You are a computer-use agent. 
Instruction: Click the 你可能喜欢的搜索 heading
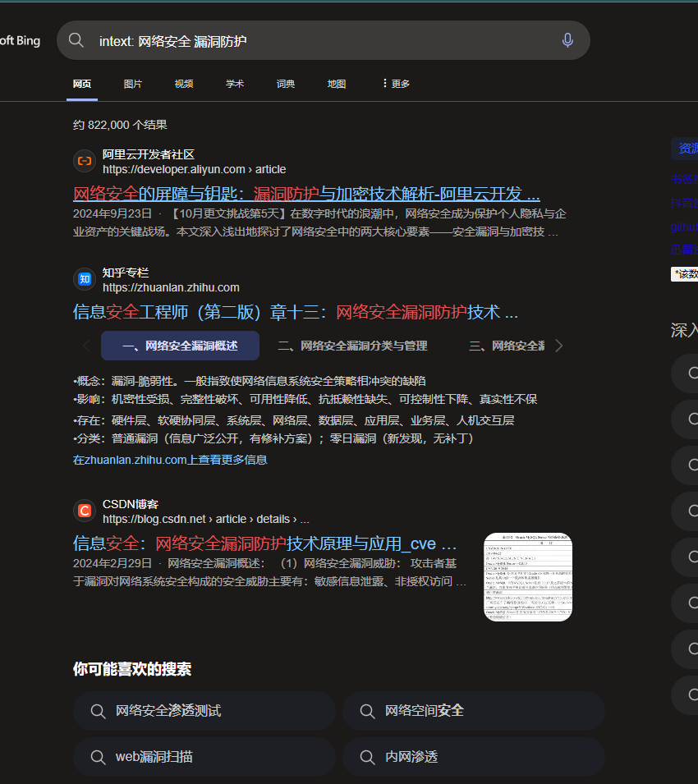point(132,669)
